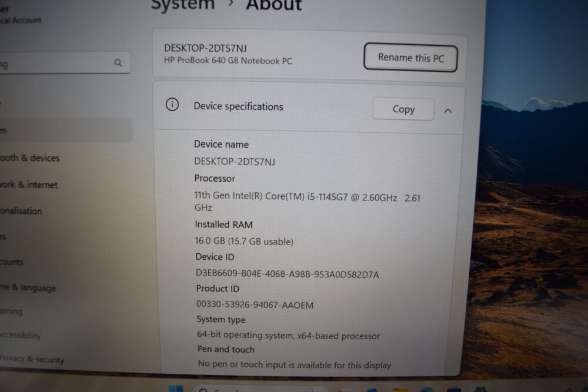Click the 16.0 GB (15.7 GB usable) value

point(244,241)
